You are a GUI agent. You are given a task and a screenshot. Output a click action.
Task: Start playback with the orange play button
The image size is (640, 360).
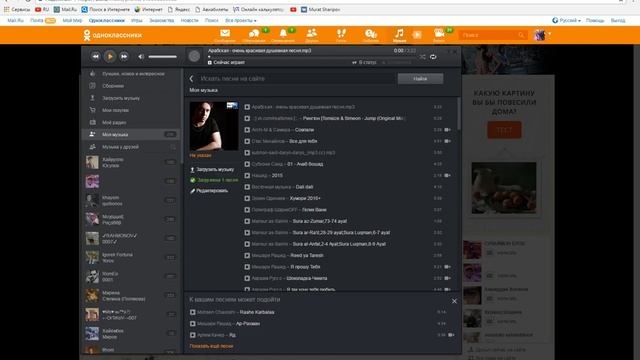[110, 57]
